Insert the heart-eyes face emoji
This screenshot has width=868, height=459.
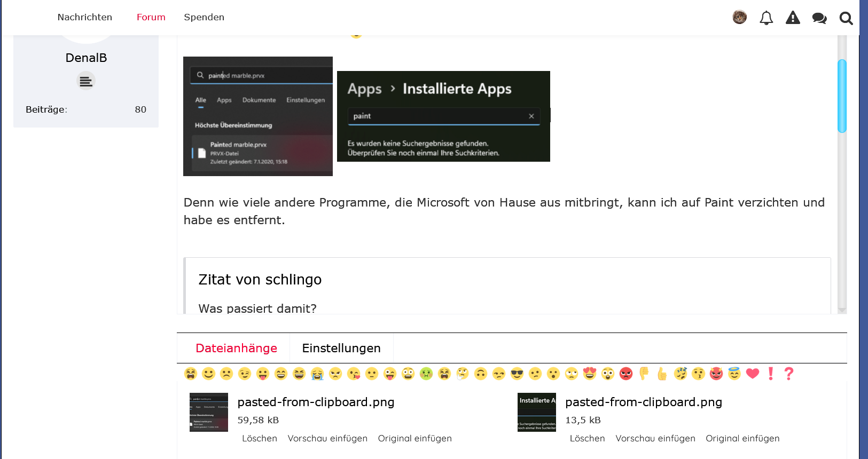tap(590, 374)
